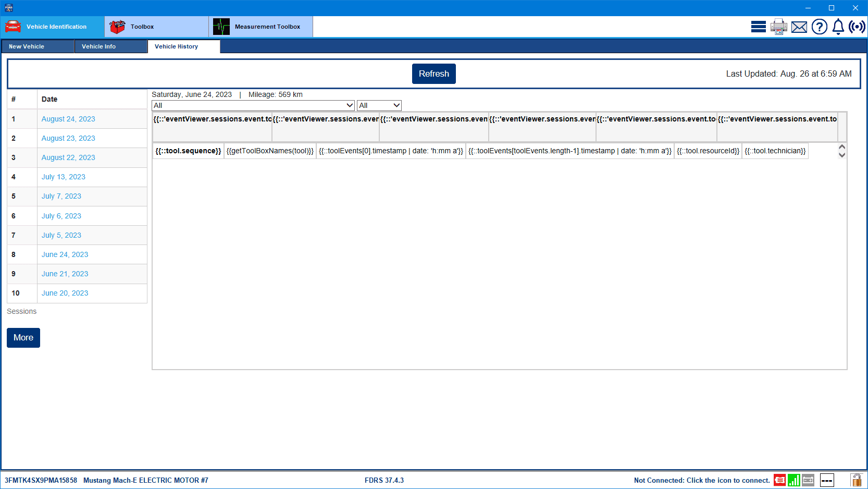
Task: Click the padlock icon in status bar
Action: (x=856, y=480)
